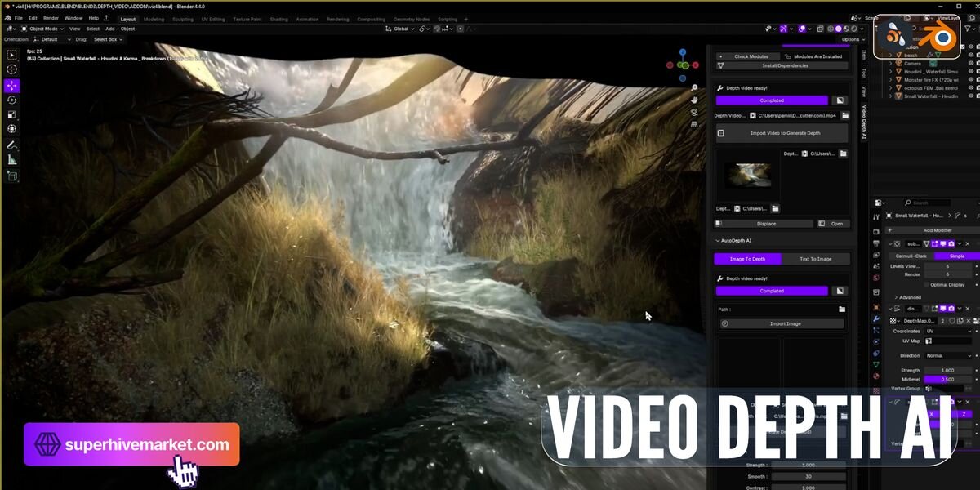
Task: Open the Physics properties tab icon
Action: (x=876, y=341)
